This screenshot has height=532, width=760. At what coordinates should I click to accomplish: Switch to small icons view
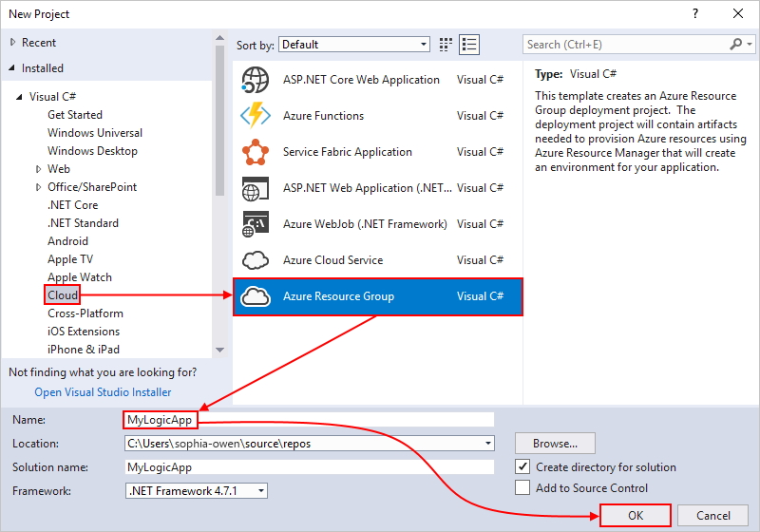446,45
